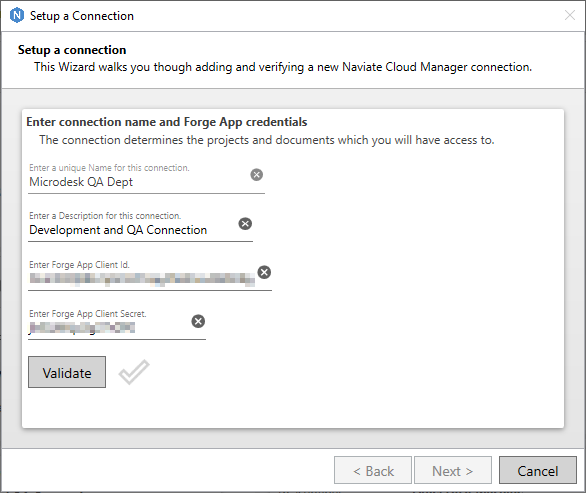Image resolution: width=586 pixels, height=493 pixels.
Task: Clear the description field using its X icon
Action: coord(245,224)
